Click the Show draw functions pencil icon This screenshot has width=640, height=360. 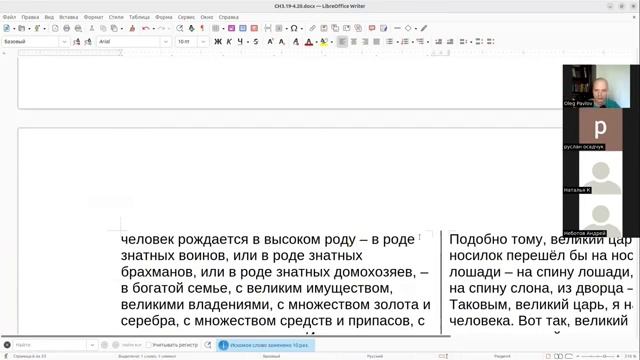pyautogui.click(x=424, y=28)
